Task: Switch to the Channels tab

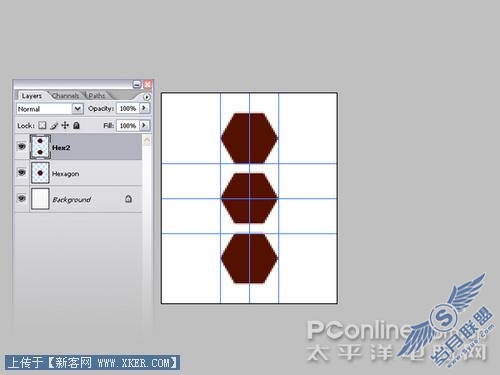Action: click(66, 96)
